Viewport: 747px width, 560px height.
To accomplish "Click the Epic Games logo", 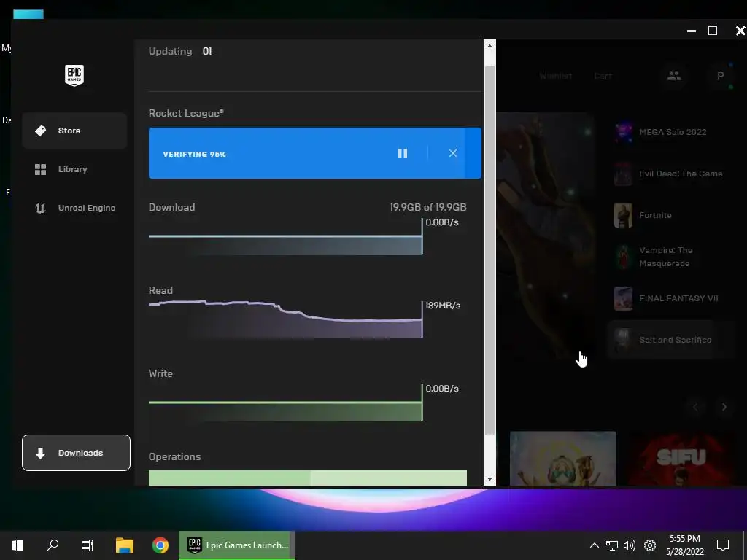I will click(x=74, y=75).
